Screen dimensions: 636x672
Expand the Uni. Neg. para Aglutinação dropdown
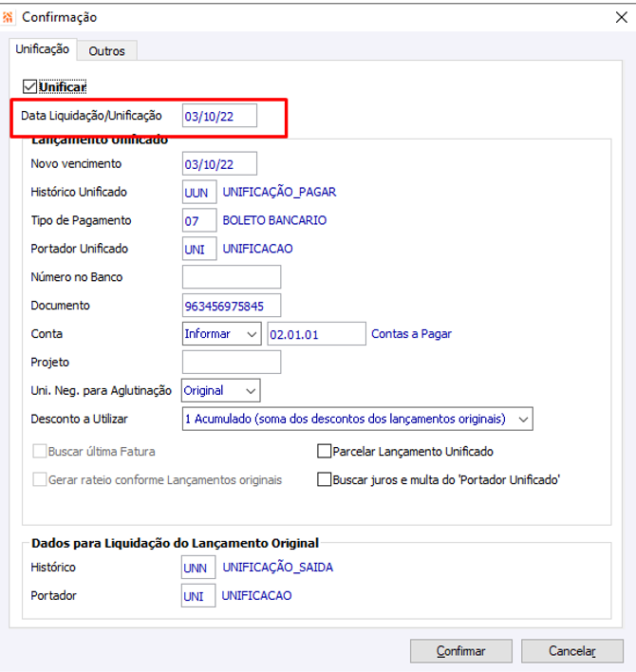[221, 390]
